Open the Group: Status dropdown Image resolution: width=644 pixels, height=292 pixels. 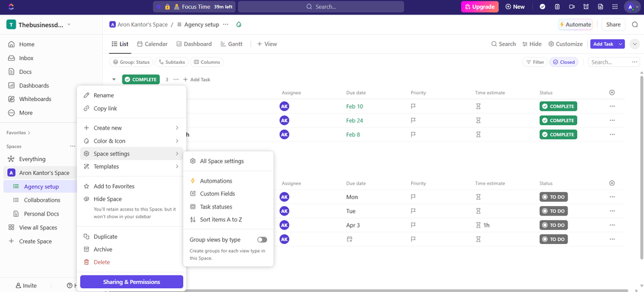tap(131, 62)
